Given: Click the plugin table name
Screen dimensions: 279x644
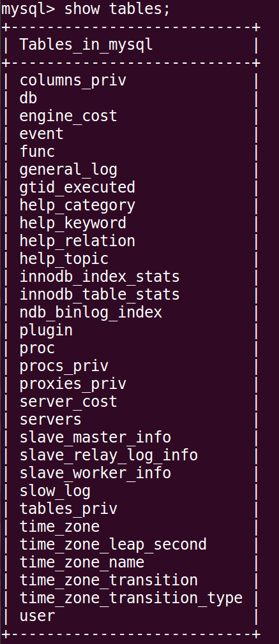Looking at the screenshot, I should pos(46,331).
